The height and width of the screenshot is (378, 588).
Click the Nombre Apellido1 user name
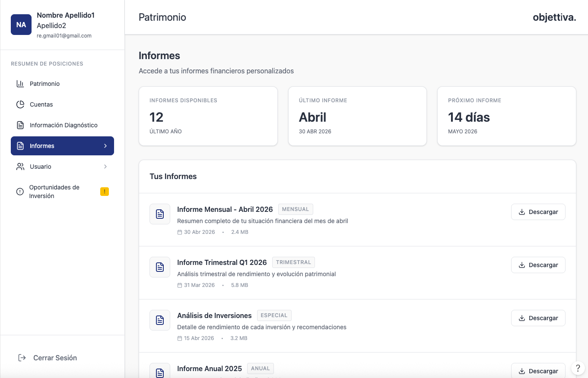click(x=66, y=15)
